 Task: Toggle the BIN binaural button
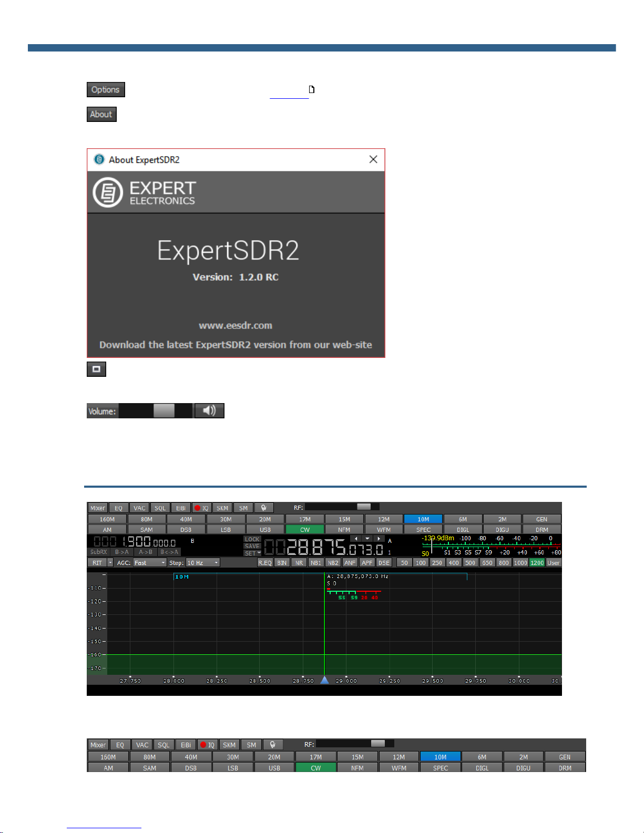(282, 563)
